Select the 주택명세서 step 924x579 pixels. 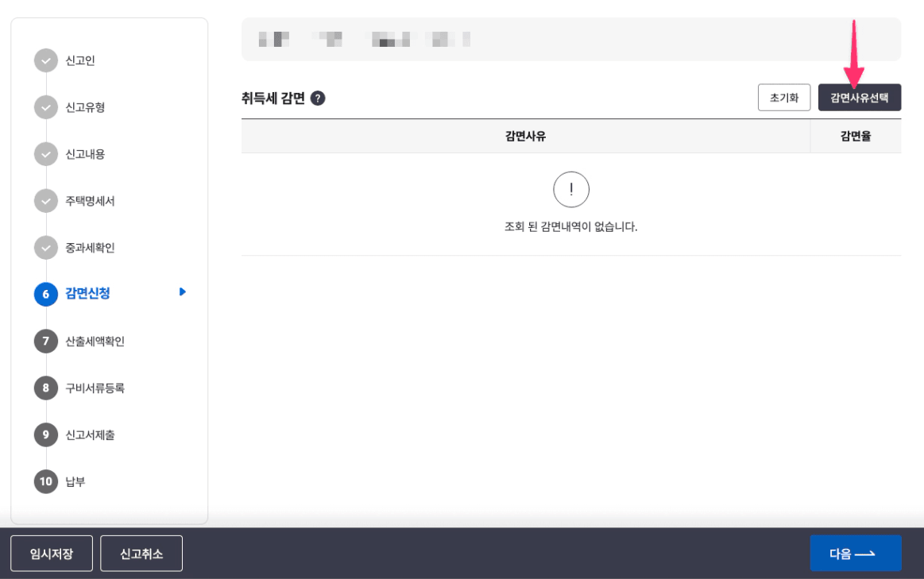[x=90, y=201]
